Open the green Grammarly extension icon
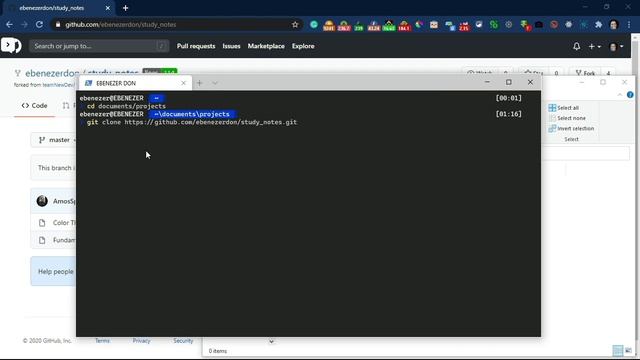This screenshot has width=640, height=360. click(314, 24)
